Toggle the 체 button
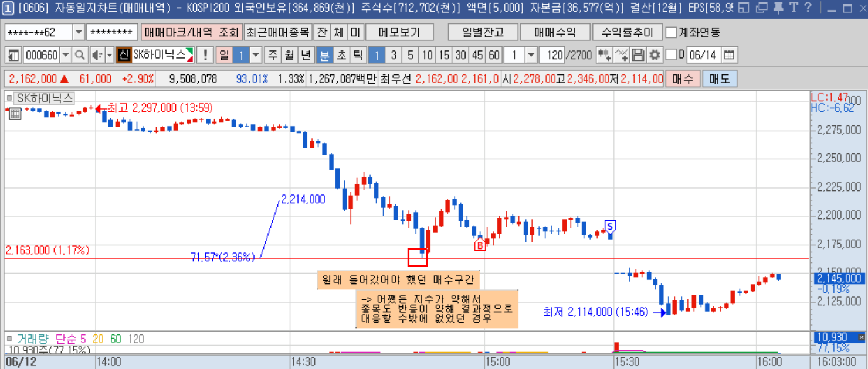 click(338, 32)
